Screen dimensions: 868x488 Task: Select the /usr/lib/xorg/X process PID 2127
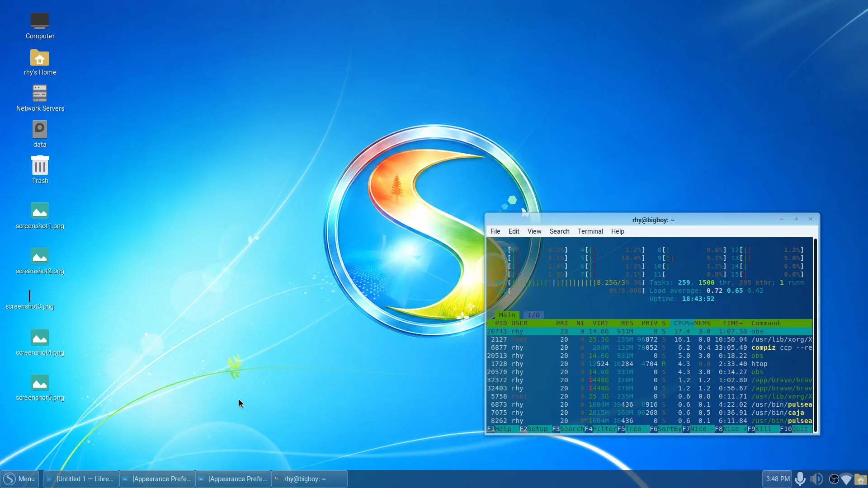(649, 339)
